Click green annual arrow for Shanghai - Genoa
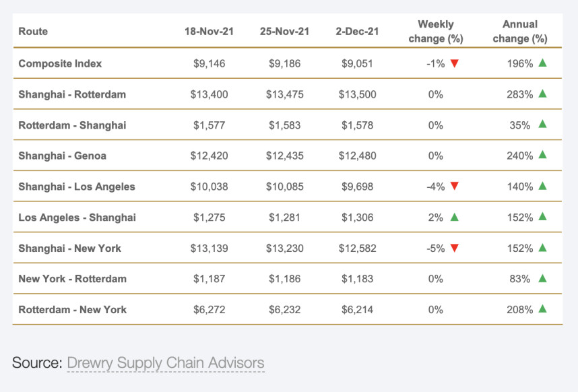 (542, 155)
